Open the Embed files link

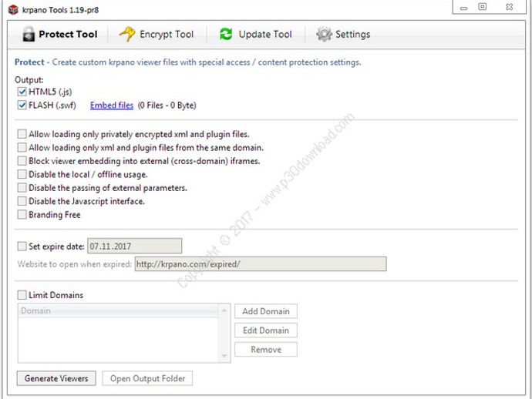[x=112, y=106]
